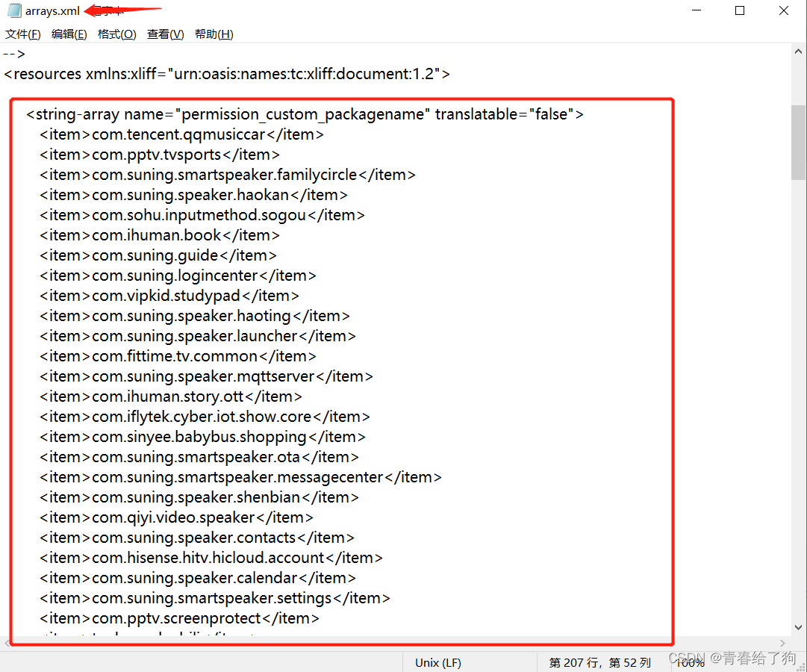Open the 格式(O) menu

116,34
